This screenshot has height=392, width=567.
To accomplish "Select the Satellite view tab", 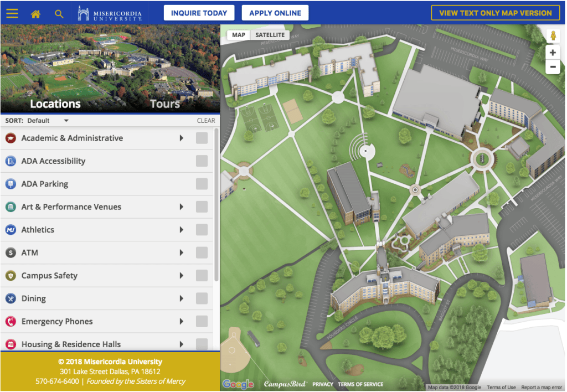I will [x=270, y=35].
